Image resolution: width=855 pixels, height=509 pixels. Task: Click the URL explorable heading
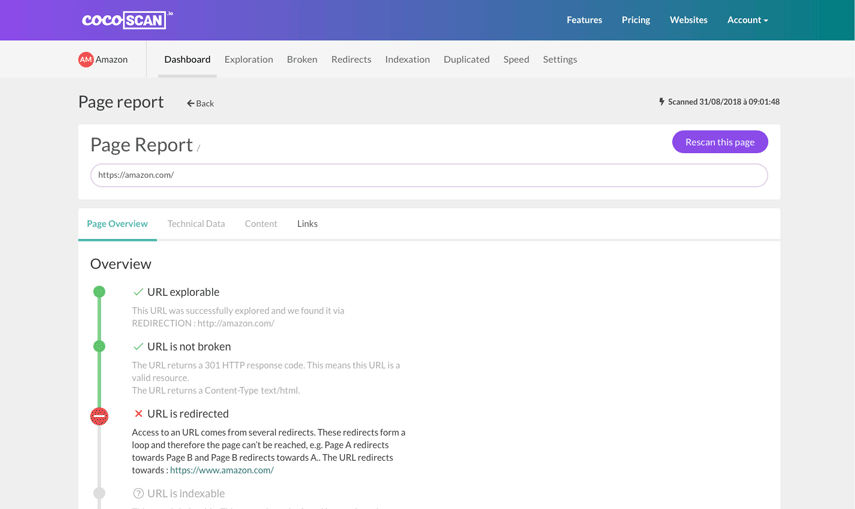183,292
